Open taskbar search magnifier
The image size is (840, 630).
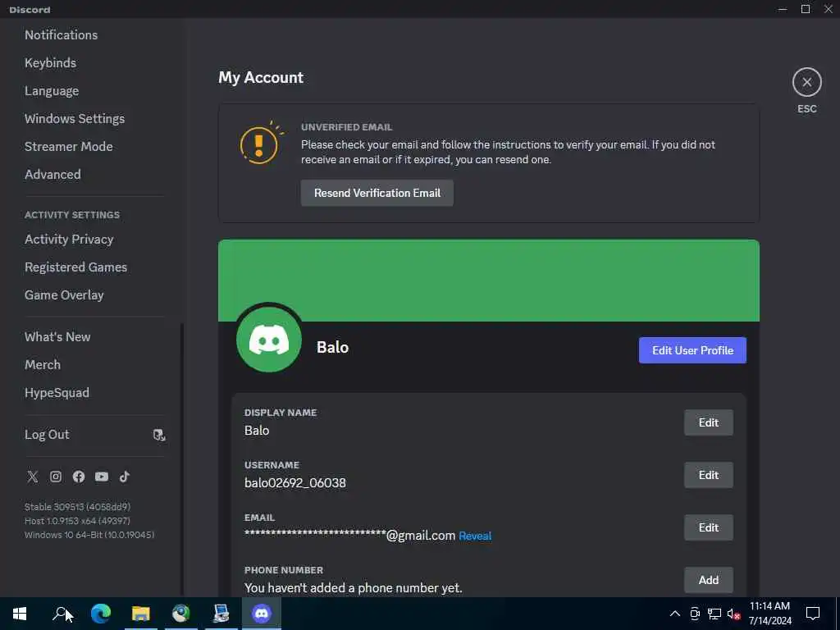(60, 614)
